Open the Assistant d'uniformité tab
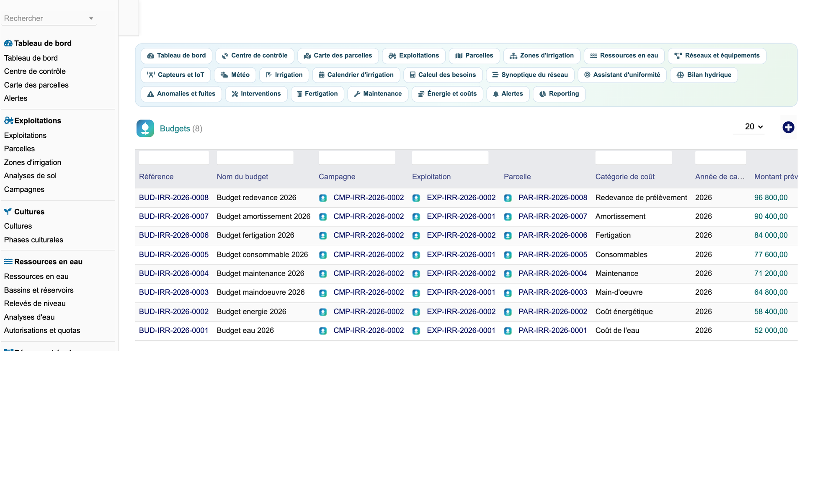Viewport: 815px width, 504px height. click(x=622, y=75)
